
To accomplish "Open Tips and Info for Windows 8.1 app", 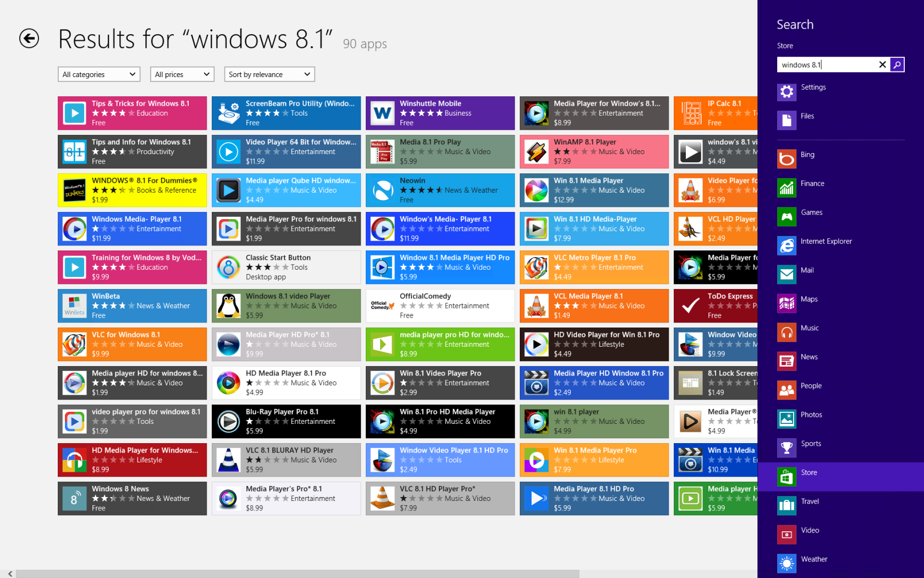I will click(132, 151).
